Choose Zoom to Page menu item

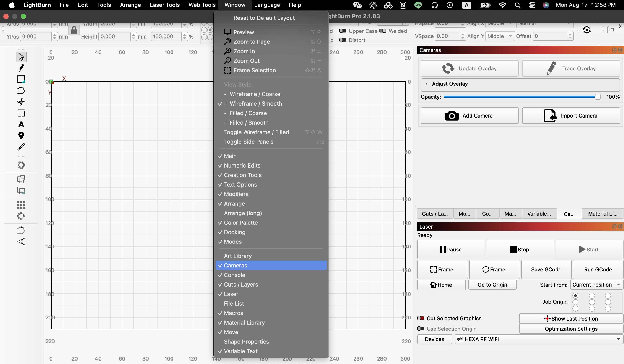pos(271,42)
